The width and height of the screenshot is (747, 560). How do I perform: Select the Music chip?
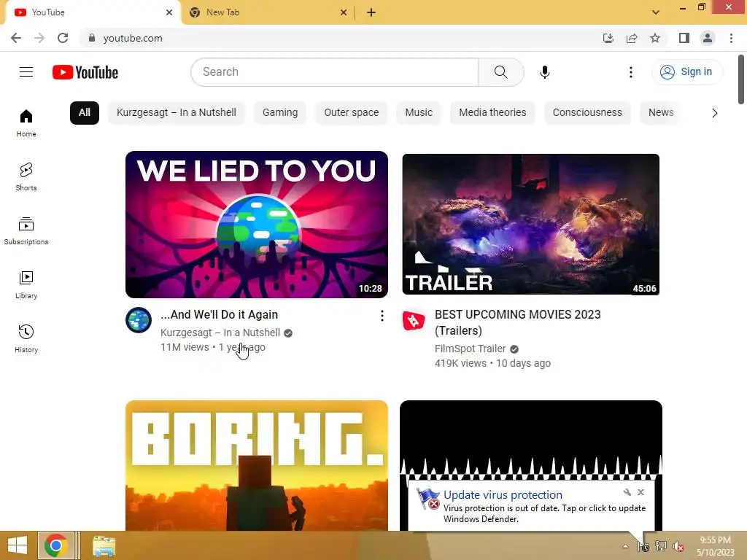click(x=419, y=113)
